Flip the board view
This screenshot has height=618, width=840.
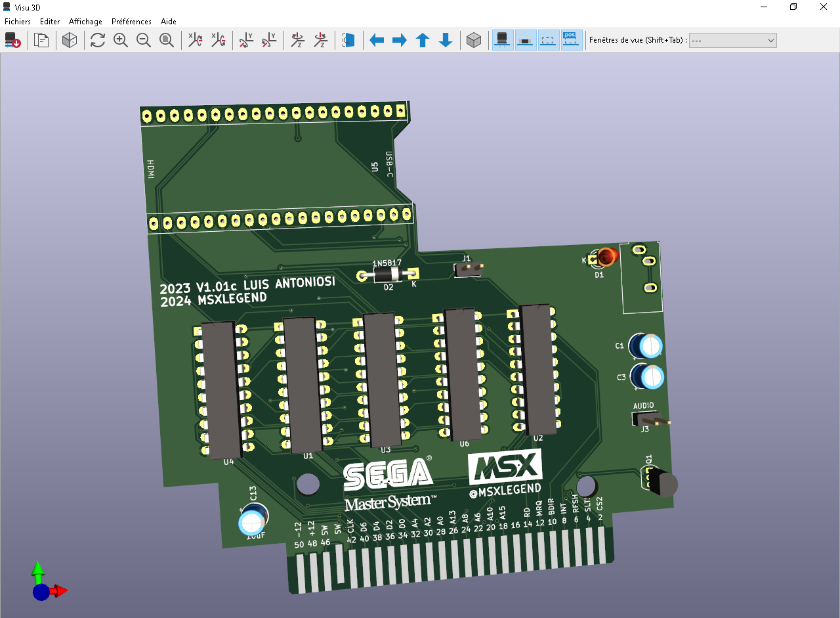coord(348,40)
